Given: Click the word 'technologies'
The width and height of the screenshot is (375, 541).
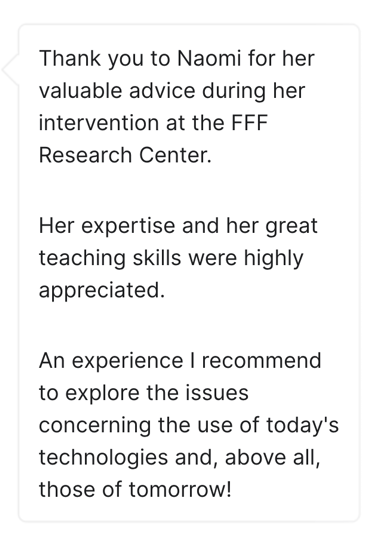Looking at the screenshot, I should pos(104,458).
